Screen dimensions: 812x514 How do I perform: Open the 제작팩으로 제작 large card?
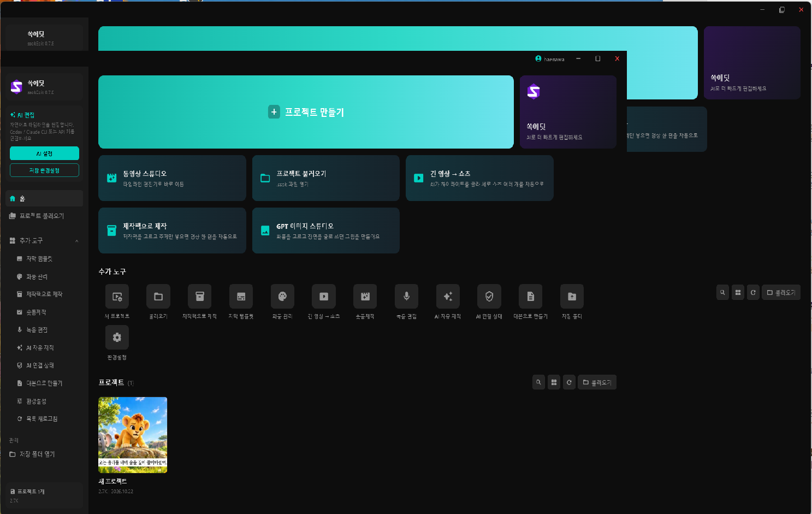pyautogui.click(x=172, y=231)
